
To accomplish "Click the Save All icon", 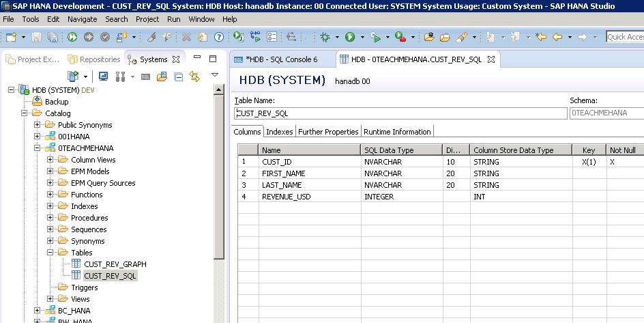I will click(53, 37).
